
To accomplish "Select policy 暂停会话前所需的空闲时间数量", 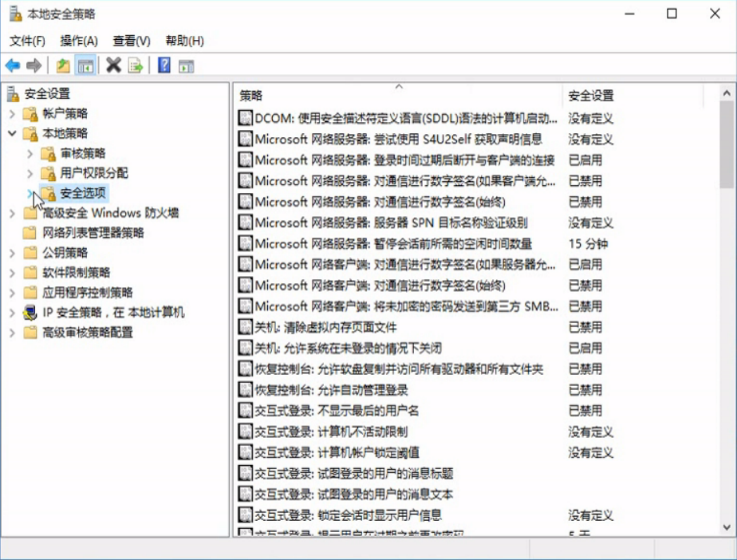I will [393, 243].
